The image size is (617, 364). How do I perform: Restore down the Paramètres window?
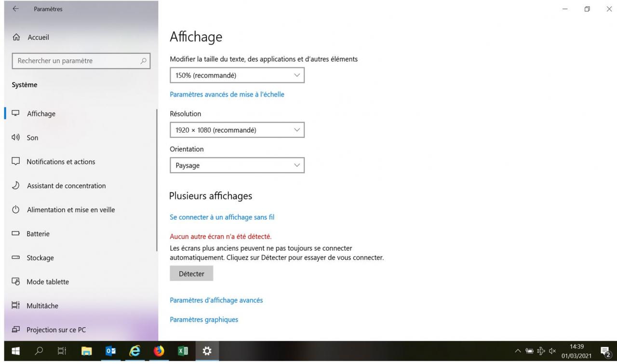point(587,9)
